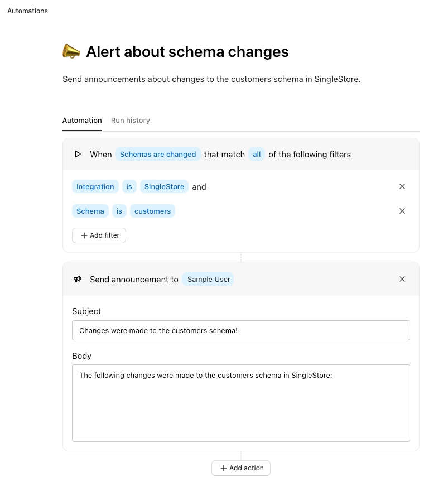Viewport: 448px width, 491px height.
Task: Click the trigger play icon beside When
Action: click(78, 154)
